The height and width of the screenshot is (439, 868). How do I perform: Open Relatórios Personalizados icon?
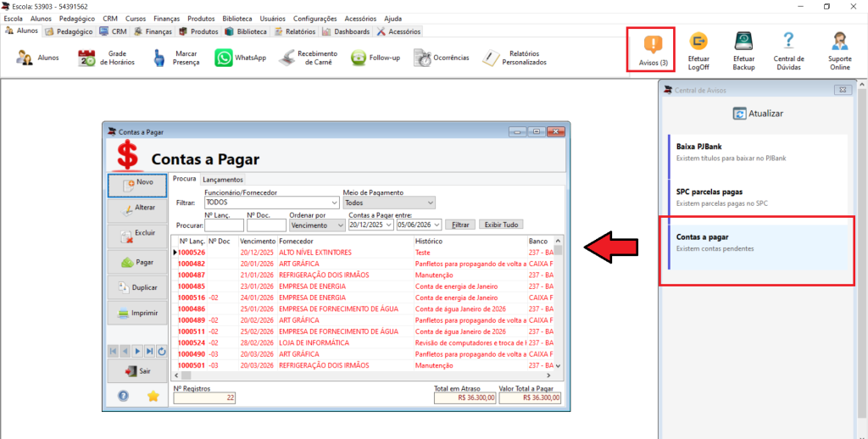[491, 58]
